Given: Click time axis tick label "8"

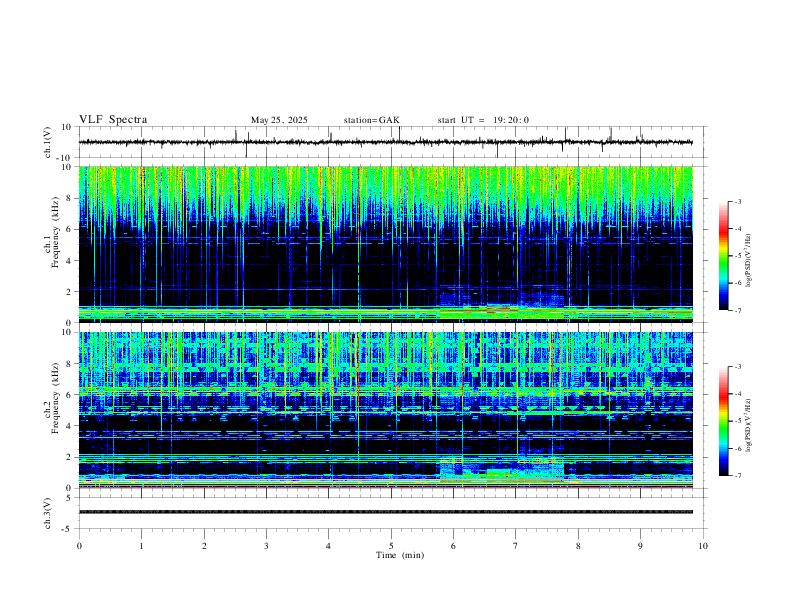Looking at the screenshot, I should click(578, 546).
